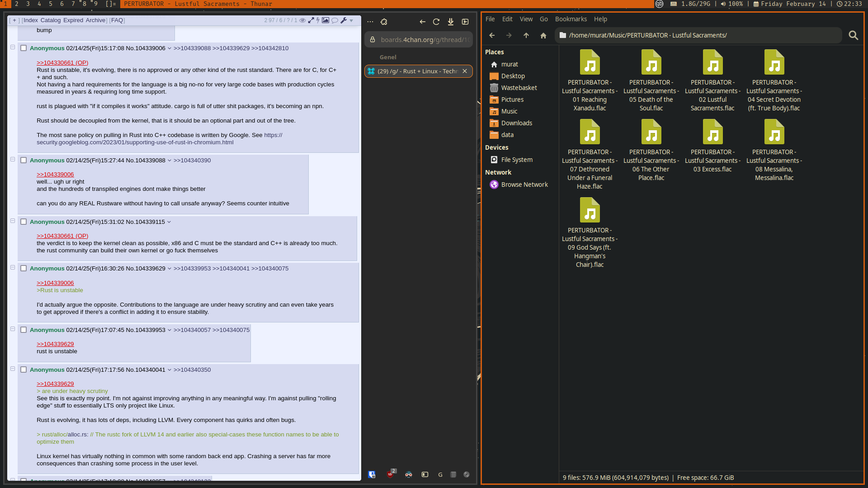Open the wrench settings icon in 4chan header
The height and width of the screenshot is (488, 868).
(344, 20)
